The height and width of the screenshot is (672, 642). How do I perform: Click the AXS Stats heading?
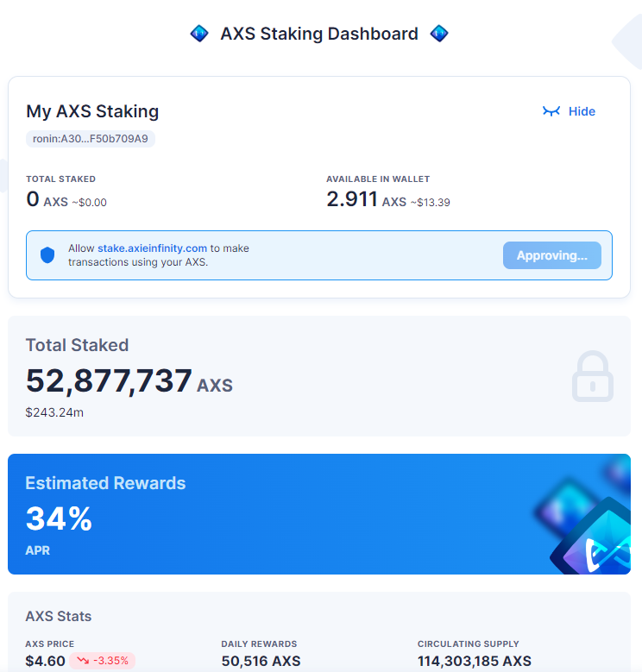59,616
